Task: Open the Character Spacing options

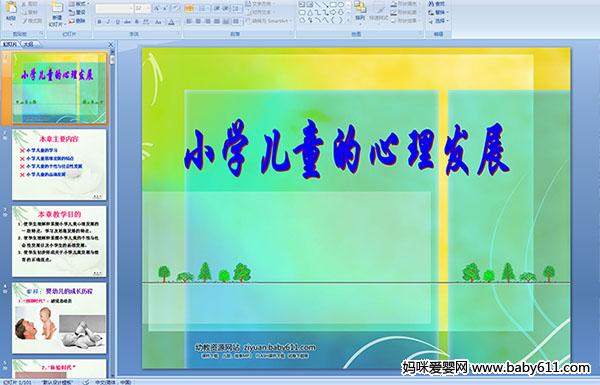Action: click(x=147, y=22)
